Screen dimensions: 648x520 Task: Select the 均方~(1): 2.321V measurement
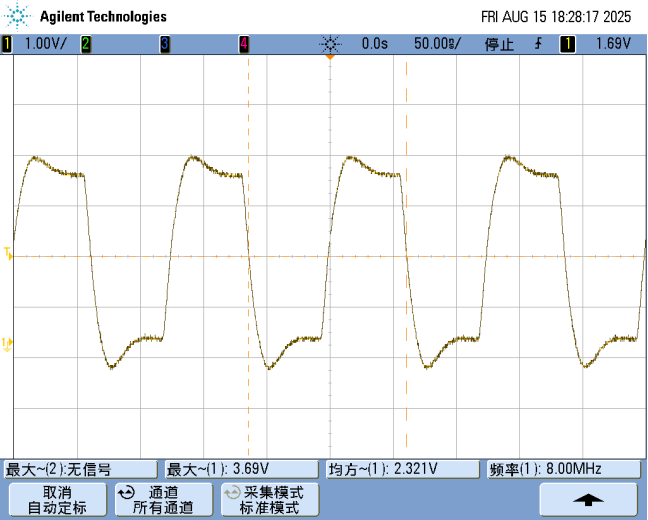402,469
